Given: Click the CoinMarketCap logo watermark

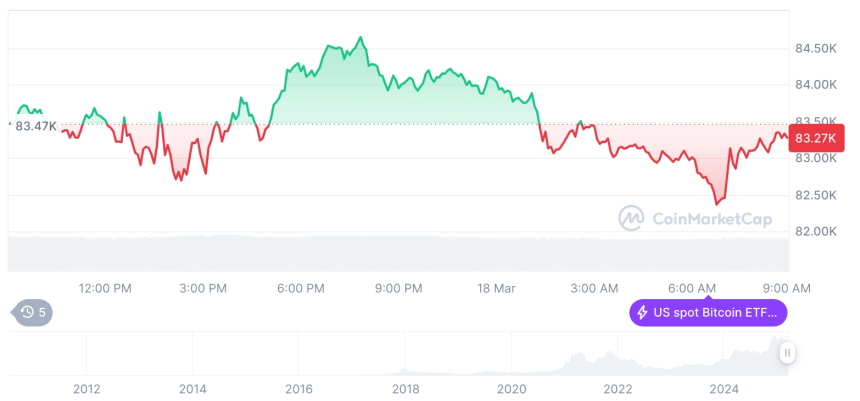Looking at the screenshot, I should pyautogui.click(x=695, y=218).
